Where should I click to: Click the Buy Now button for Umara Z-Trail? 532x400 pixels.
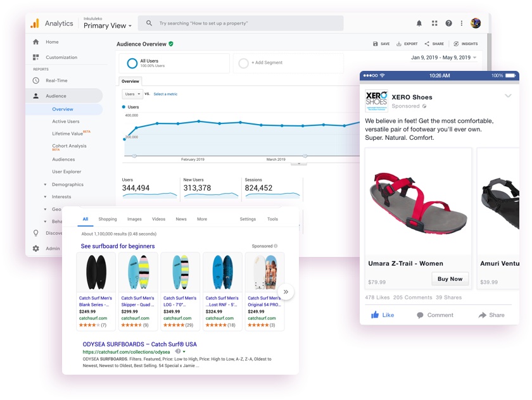tap(450, 278)
